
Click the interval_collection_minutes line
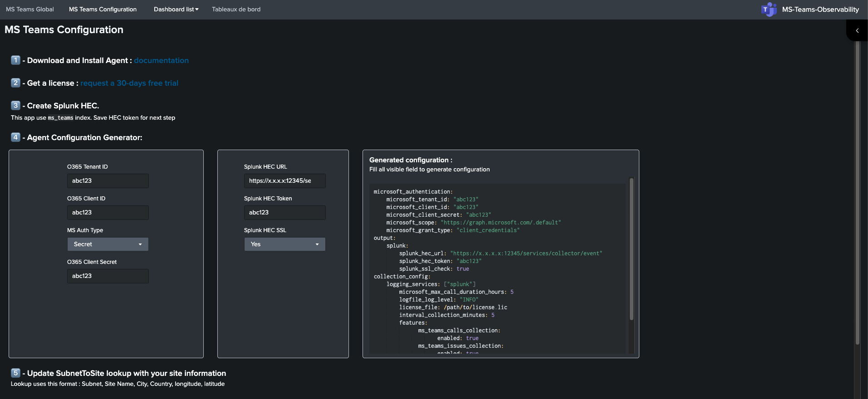pos(447,315)
